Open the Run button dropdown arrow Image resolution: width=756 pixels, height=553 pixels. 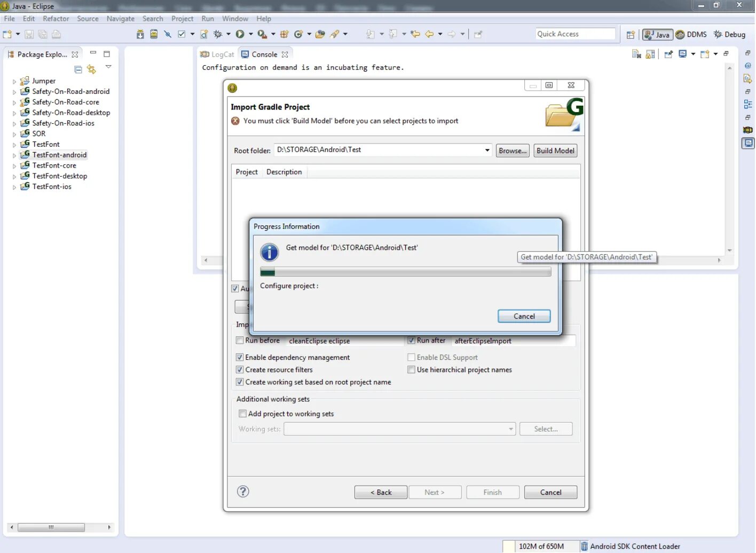pos(250,34)
